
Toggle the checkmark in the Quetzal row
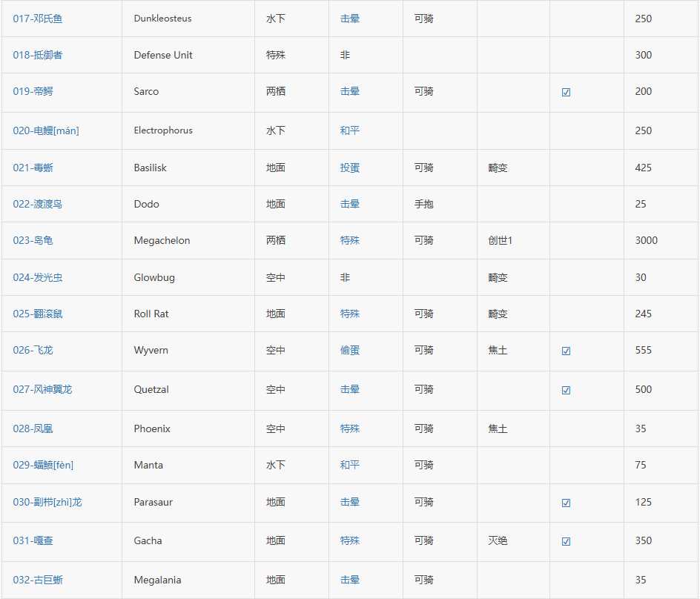(566, 390)
